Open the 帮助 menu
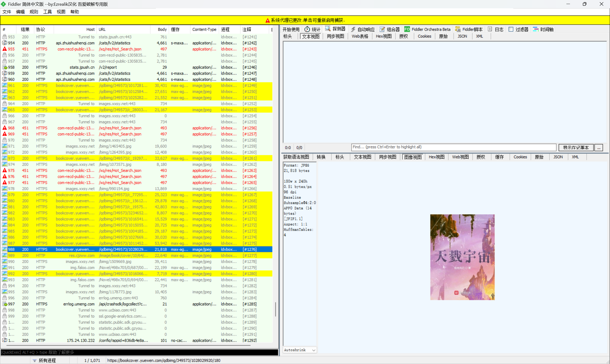The image size is (610, 364). 75,12
